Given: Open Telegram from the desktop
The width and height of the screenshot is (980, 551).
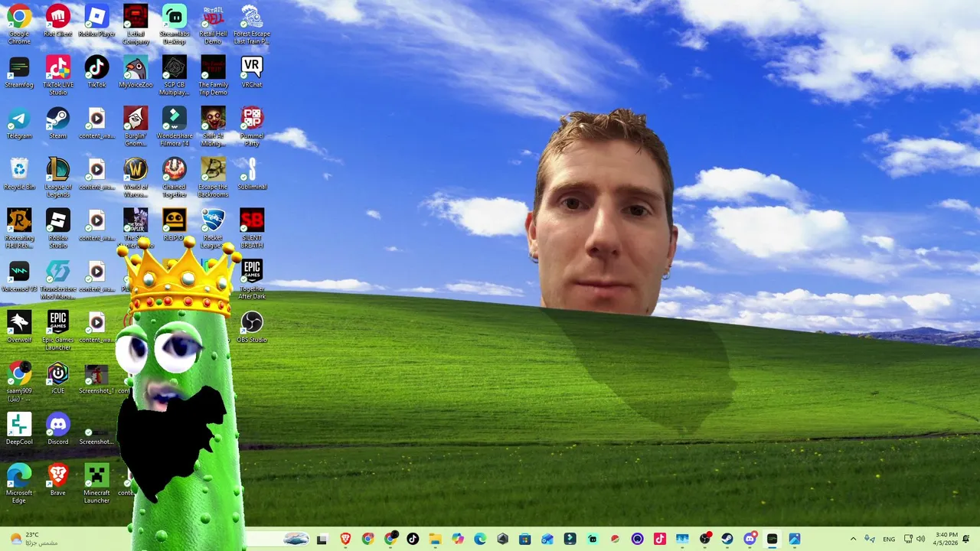Looking at the screenshot, I should tap(19, 124).
